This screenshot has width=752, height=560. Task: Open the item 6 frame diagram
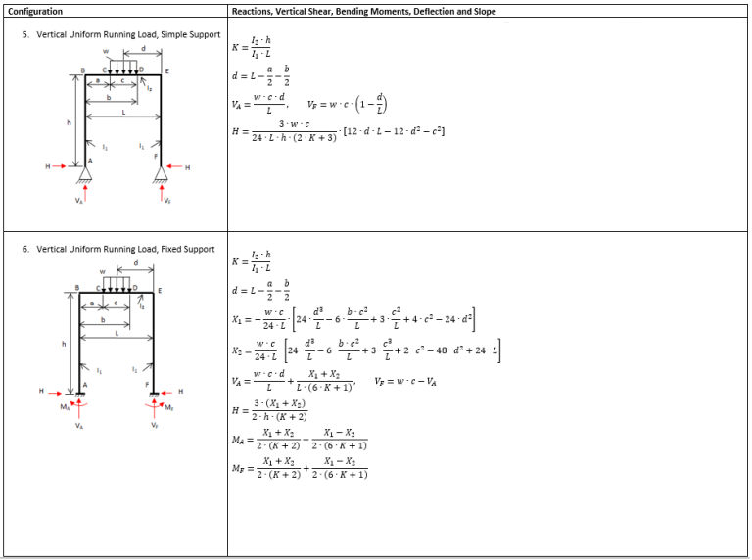click(x=116, y=343)
